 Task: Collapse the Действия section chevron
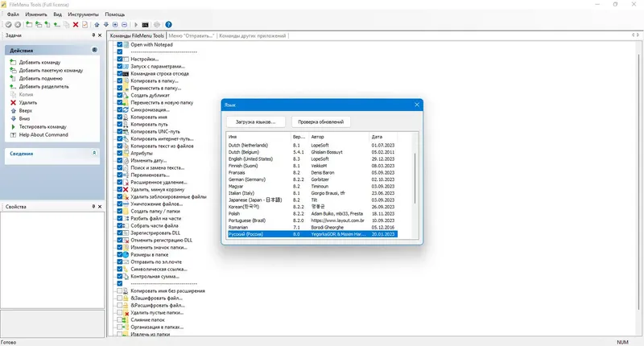94,50
